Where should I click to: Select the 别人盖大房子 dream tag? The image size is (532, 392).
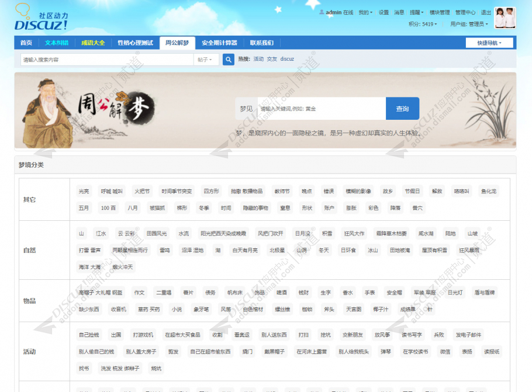pyautogui.click(x=141, y=352)
